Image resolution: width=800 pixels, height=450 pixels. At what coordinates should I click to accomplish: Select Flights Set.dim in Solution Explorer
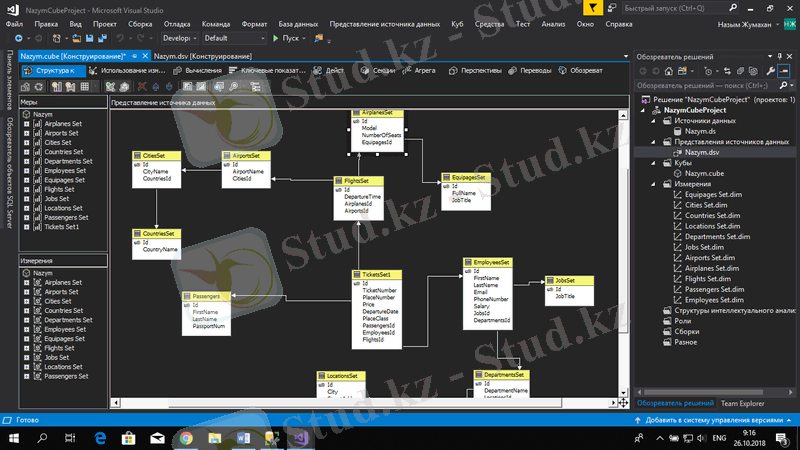point(708,279)
